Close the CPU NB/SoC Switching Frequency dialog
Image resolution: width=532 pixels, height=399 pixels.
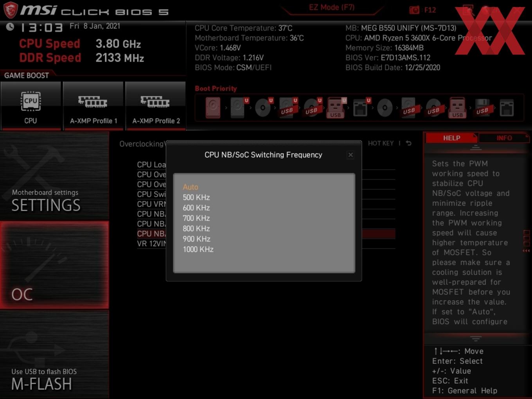point(350,155)
